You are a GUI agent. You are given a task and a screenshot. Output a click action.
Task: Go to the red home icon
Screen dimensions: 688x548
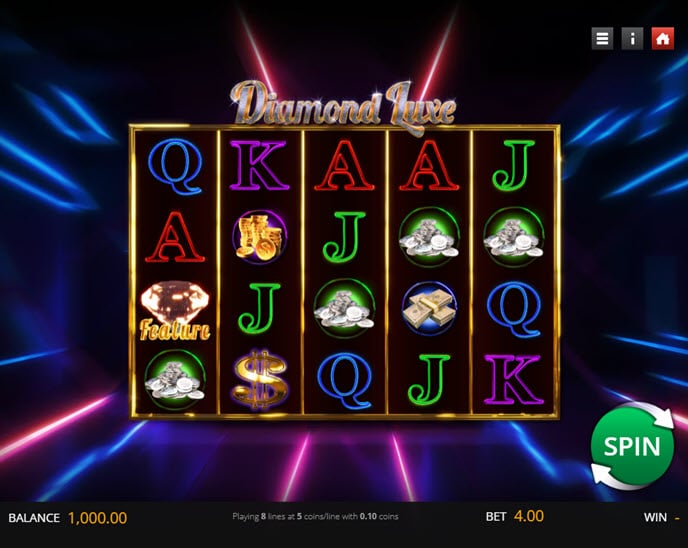[663, 39]
